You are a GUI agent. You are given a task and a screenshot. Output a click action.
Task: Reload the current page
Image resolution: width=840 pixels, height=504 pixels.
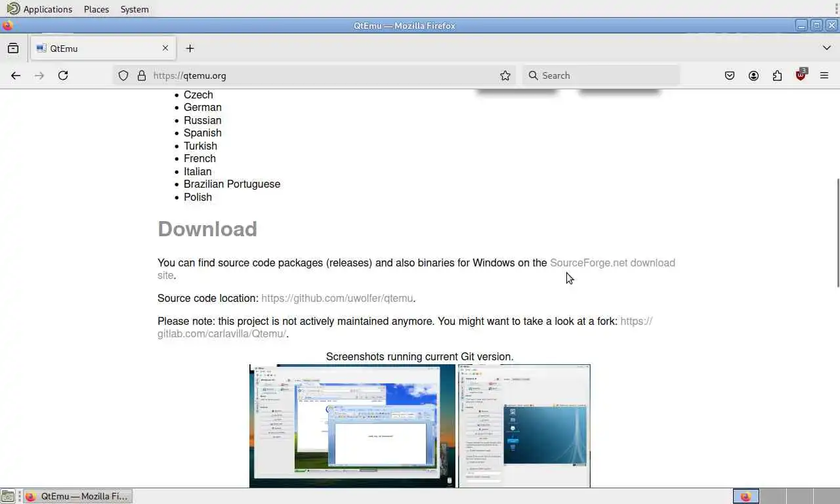63,75
